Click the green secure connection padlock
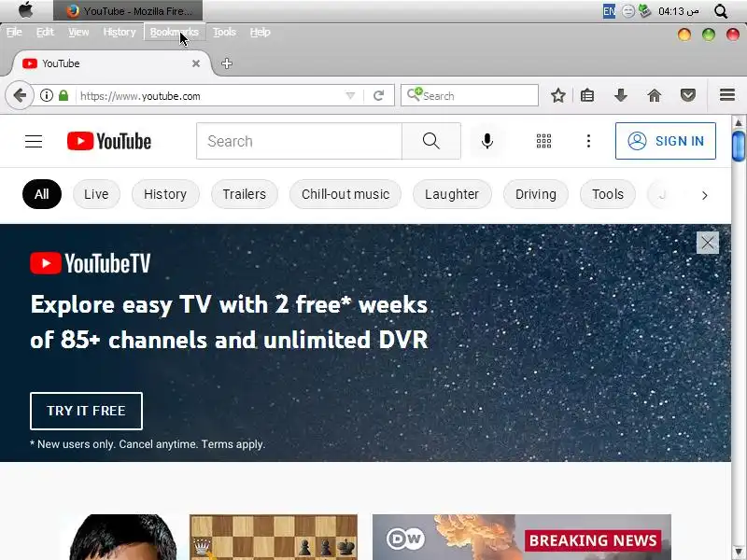 63,96
